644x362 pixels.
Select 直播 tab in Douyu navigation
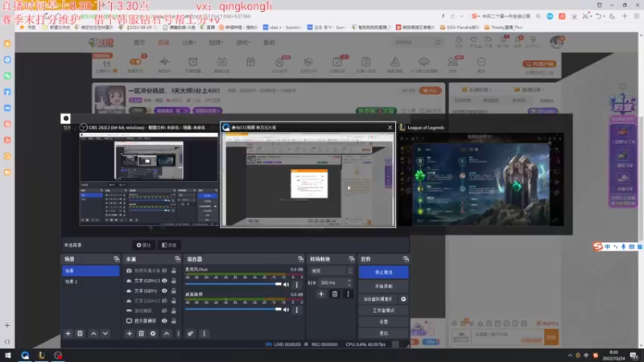pos(163,43)
